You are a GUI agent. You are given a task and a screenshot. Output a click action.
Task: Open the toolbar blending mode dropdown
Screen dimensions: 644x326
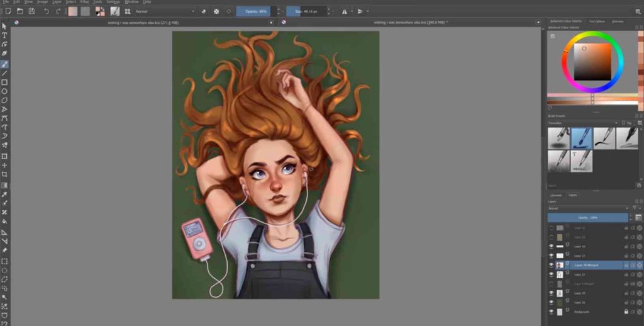pyautogui.click(x=164, y=11)
